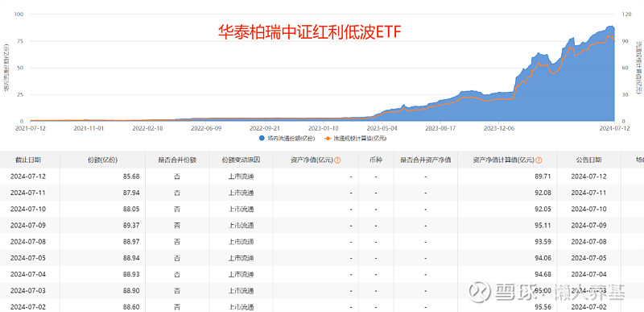Click the chart x-axis label 2023-01-10
This screenshot has height=312, width=644.
pyautogui.click(x=324, y=128)
